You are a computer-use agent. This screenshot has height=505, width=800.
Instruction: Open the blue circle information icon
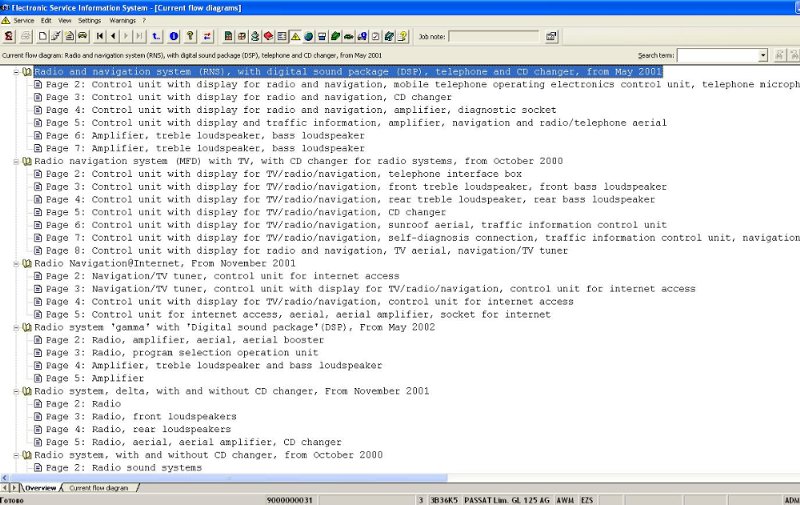[x=173, y=36]
